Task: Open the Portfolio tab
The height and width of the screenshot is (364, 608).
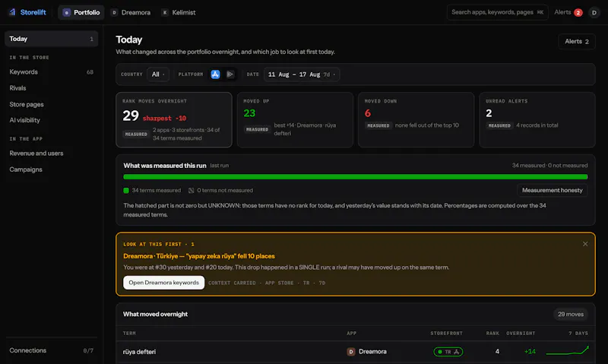Action: click(x=81, y=12)
